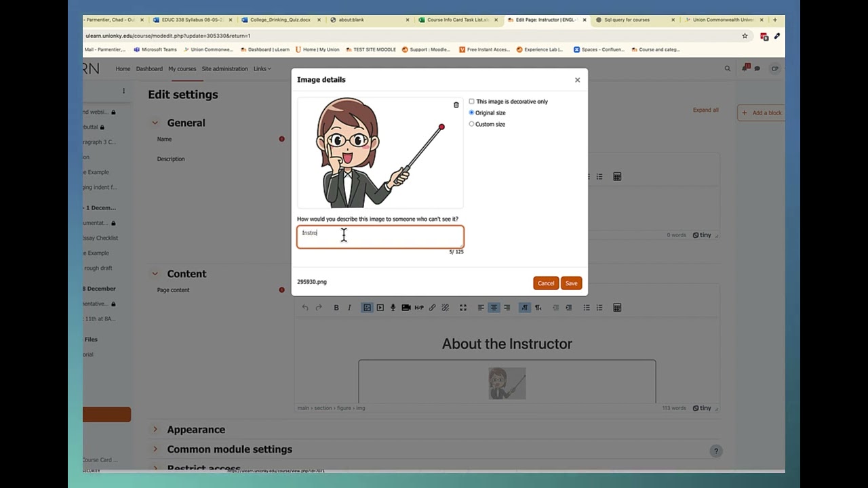
Task: Open equation editor in Description toolbar
Action: click(x=617, y=177)
